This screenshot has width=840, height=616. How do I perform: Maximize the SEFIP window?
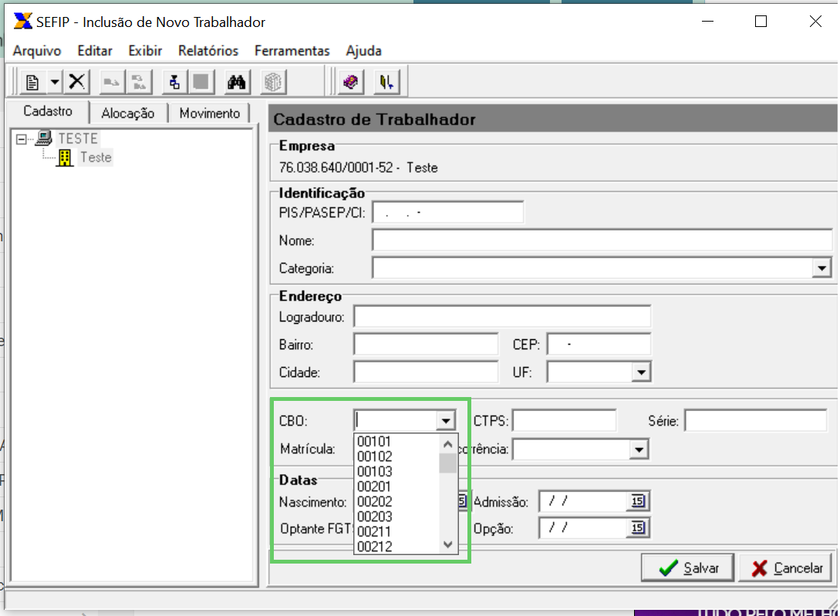click(761, 22)
